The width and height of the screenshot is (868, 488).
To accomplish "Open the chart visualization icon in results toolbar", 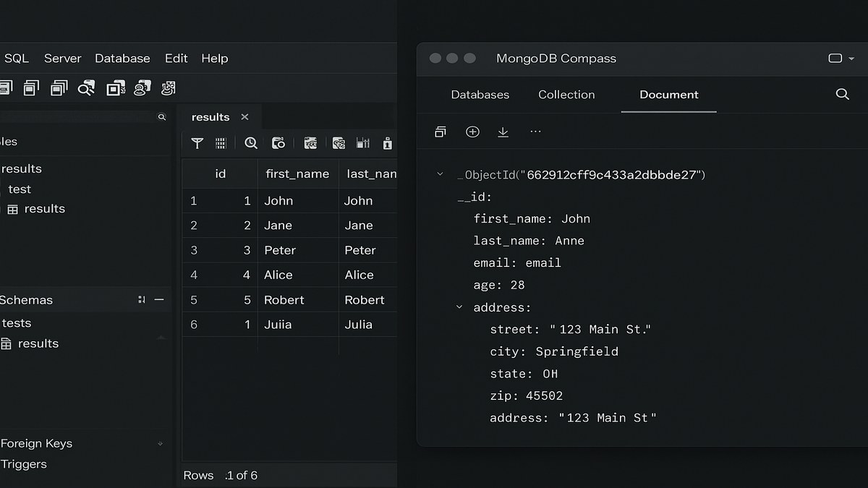I will (362, 143).
